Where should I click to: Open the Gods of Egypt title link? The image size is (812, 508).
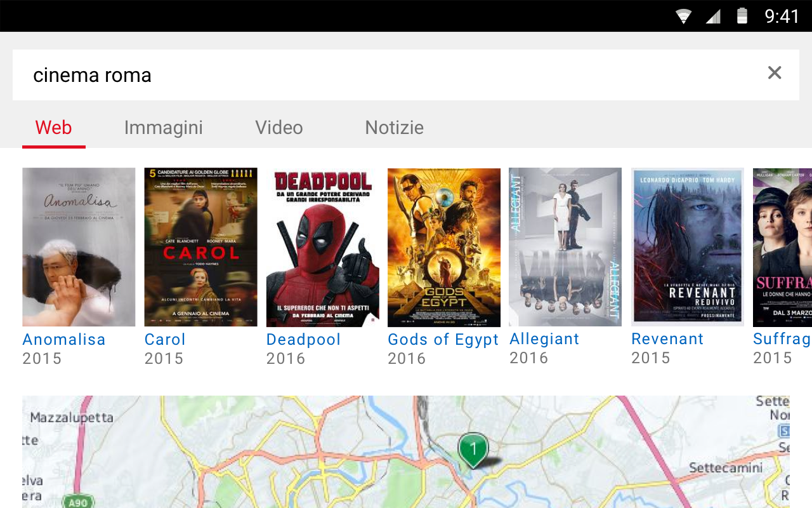click(x=443, y=340)
